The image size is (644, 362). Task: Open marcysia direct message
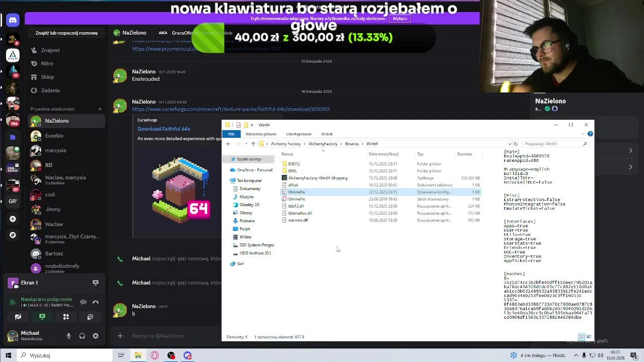(x=66, y=150)
